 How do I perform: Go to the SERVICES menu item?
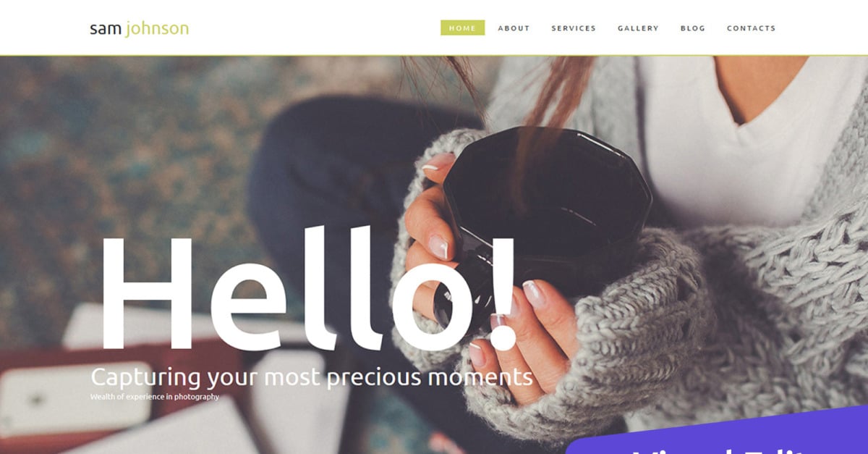[574, 28]
